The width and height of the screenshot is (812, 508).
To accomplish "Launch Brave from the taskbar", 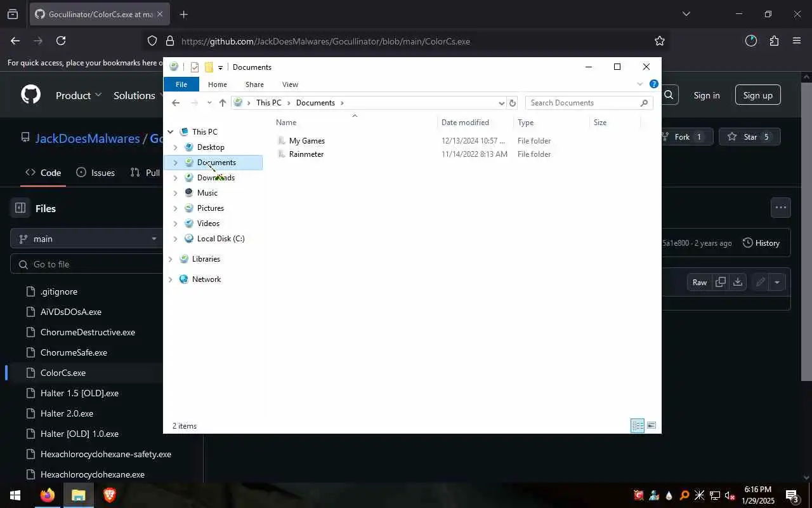I will click(x=109, y=495).
